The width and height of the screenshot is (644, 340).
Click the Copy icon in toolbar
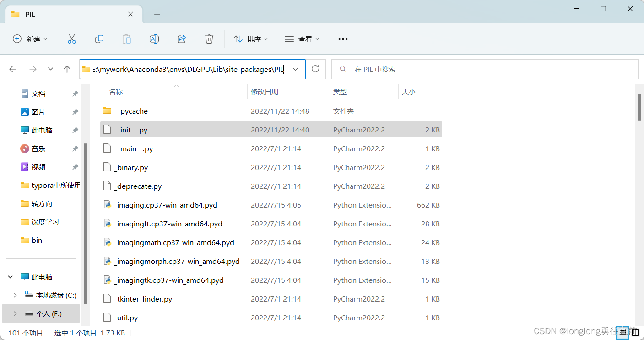click(99, 39)
